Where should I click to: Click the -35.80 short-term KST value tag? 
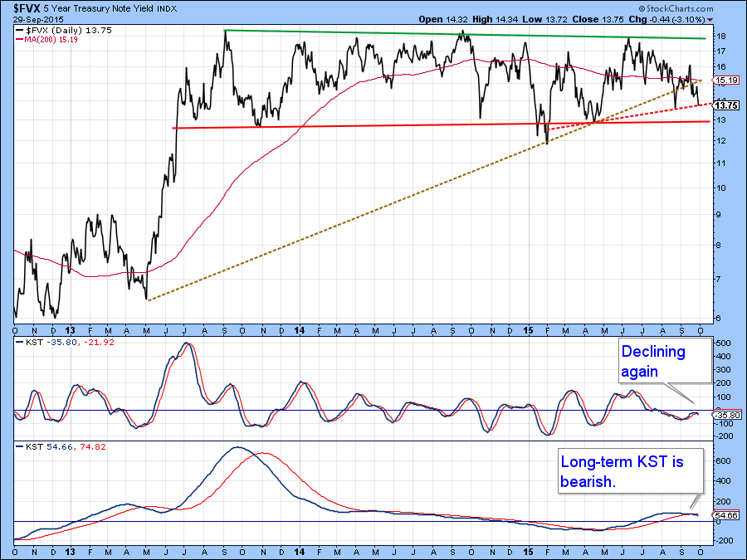tap(724, 414)
